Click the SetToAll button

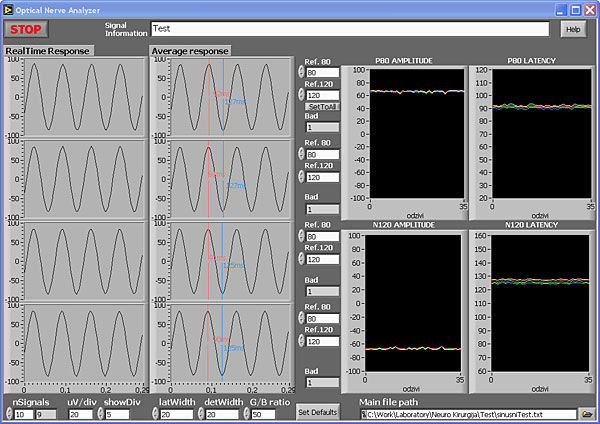click(322, 106)
